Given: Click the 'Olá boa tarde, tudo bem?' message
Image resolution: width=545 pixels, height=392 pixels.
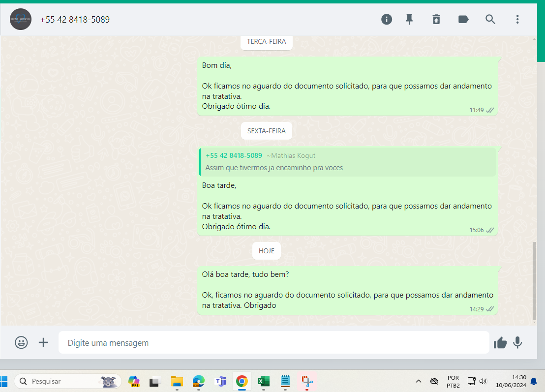Looking at the screenshot, I should point(245,274).
